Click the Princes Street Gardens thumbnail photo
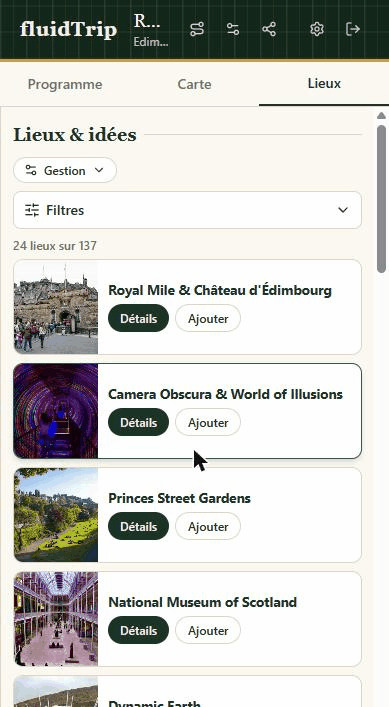389x707 pixels. coord(56,515)
